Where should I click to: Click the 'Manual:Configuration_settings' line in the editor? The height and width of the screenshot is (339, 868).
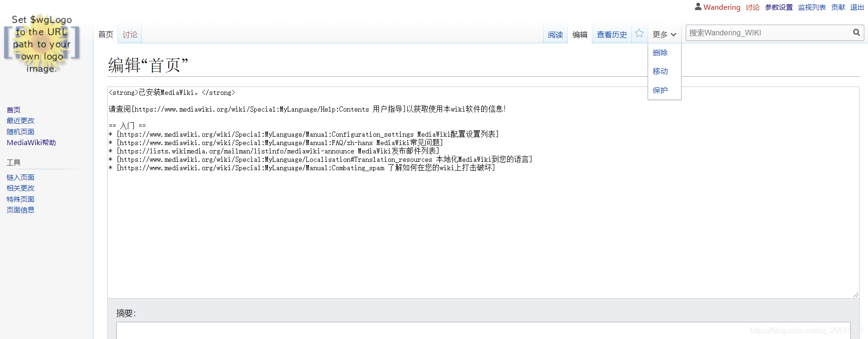[x=304, y=134]
